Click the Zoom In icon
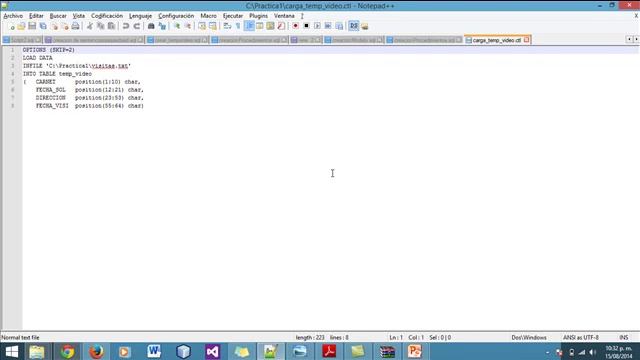The image size is (640, 360). [x=177, y=26]
